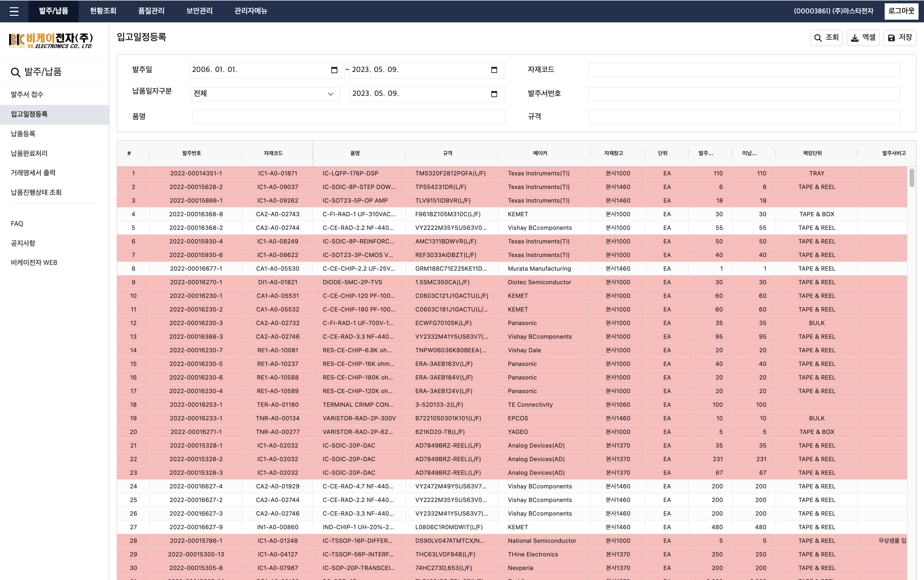Open calendar picker for 납품일자 date field

tap(494, 94)
